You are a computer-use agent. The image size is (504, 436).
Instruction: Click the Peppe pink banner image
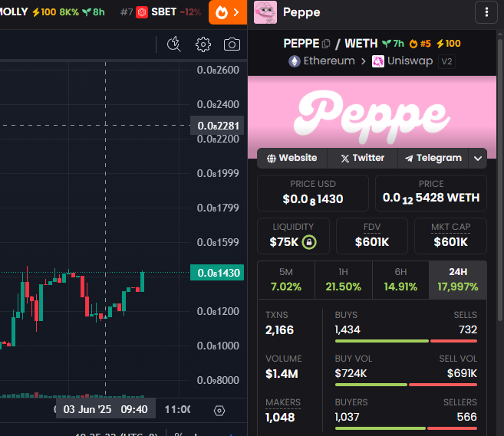pyautogui.click(x=372, y=117)
